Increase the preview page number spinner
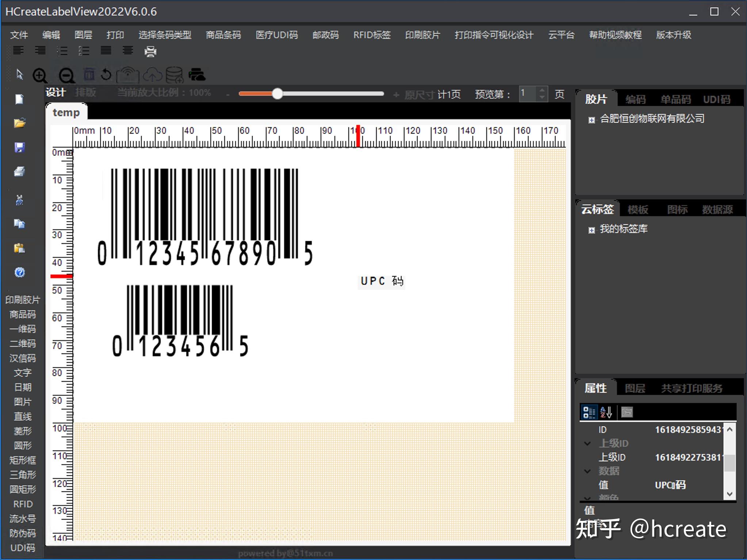The width and height of the screenshot is (747, 560). click(x=542, y=90)
